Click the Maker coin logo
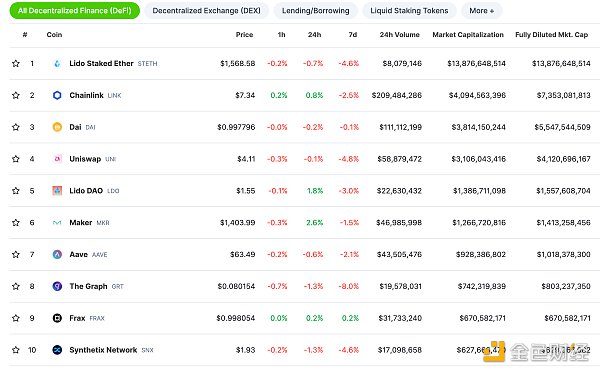 (x=57, y=223)
